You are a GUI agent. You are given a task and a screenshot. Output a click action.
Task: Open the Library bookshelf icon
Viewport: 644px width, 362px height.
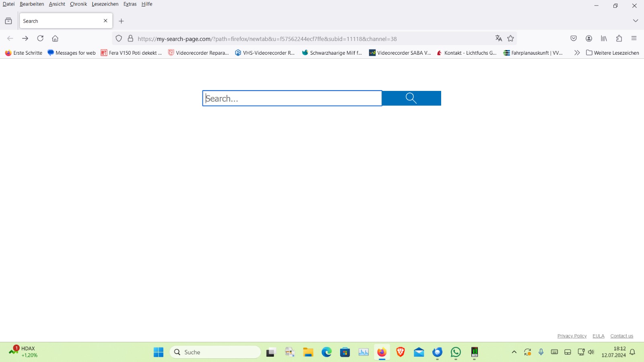coord(604,39)
